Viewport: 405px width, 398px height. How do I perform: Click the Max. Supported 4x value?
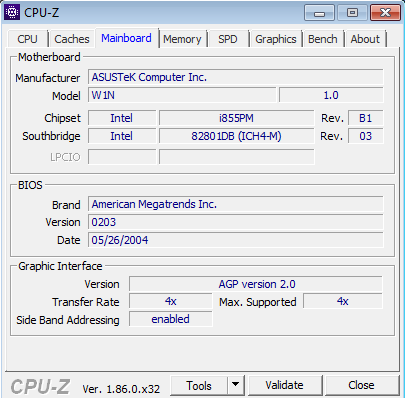(x=343, y=301)
